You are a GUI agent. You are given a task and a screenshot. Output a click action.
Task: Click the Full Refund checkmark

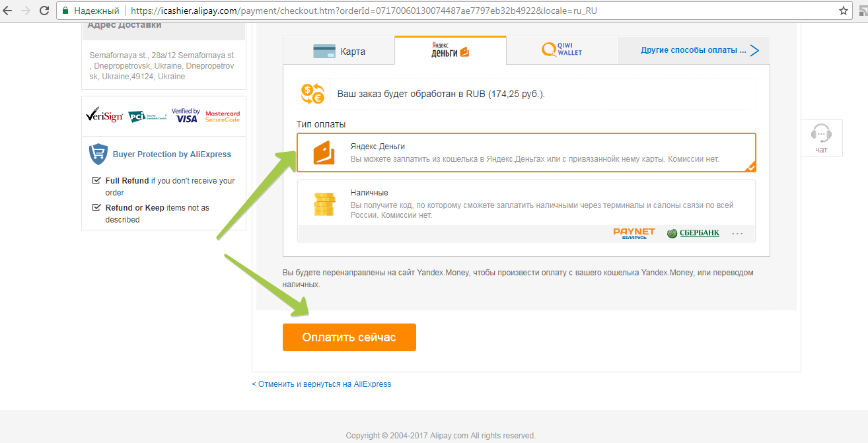click(x=96, y=180)
